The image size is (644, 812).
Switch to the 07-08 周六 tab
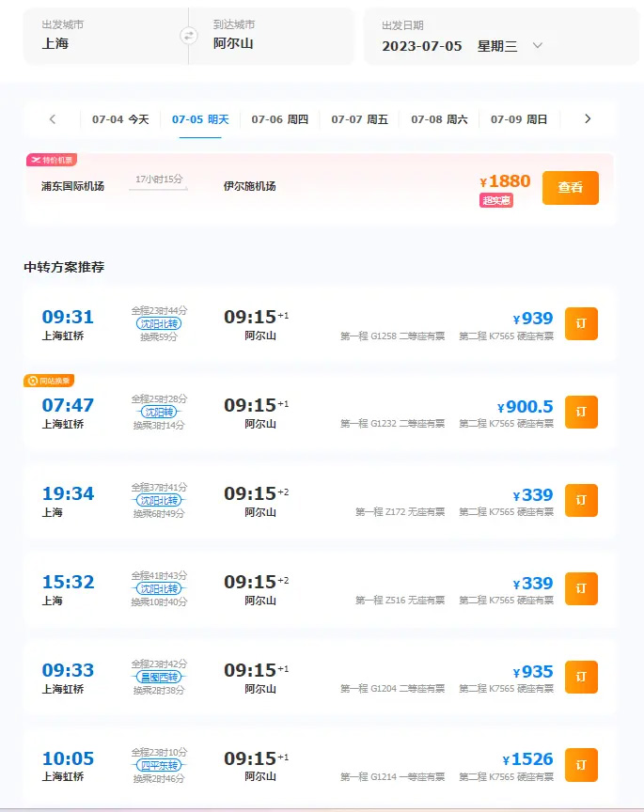pyautogui.click(x=439, y=119)
